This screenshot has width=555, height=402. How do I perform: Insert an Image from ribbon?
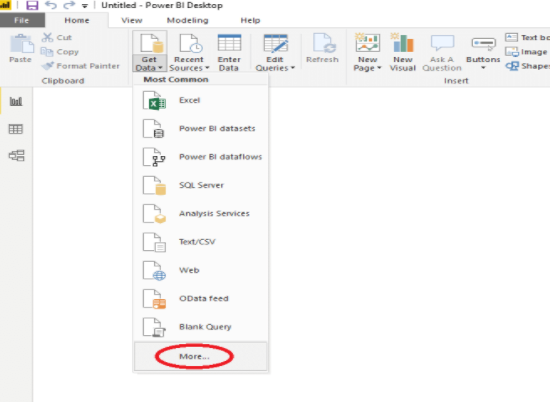coord(526,52)
